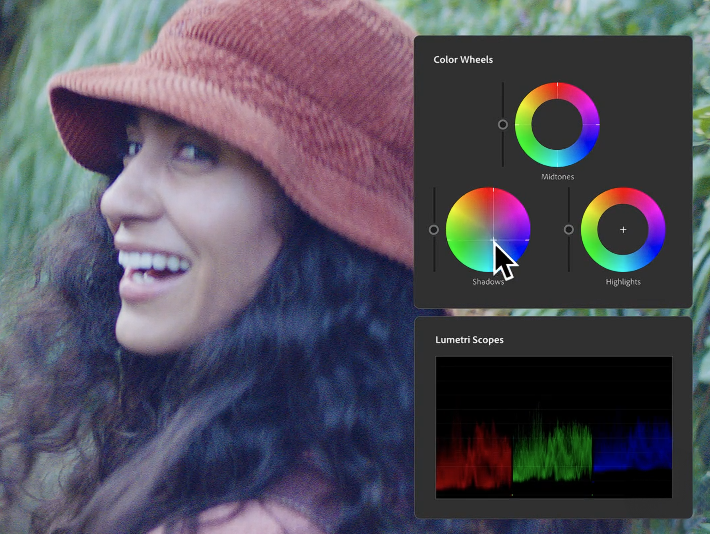Viewport: 710px width, 534px height.
Task: Click the green waveform in Lumetri Scopes
Action: pyautogui.click(x=552, y=447)
